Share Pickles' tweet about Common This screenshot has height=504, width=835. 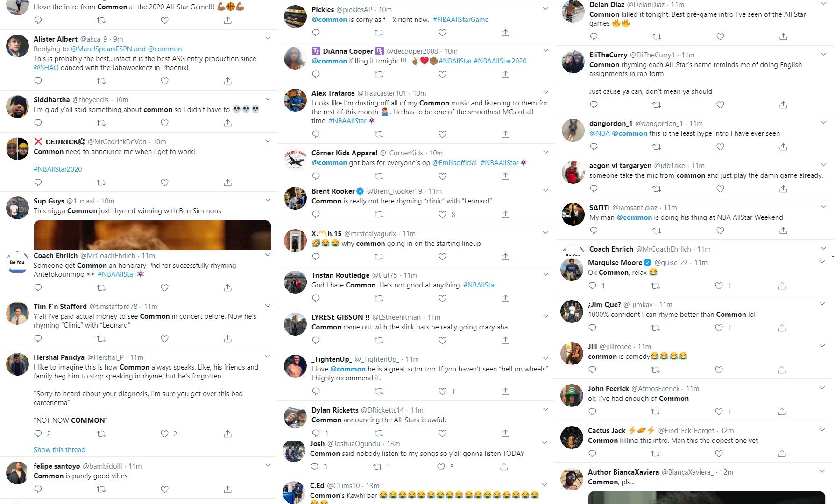click(505, 33)
